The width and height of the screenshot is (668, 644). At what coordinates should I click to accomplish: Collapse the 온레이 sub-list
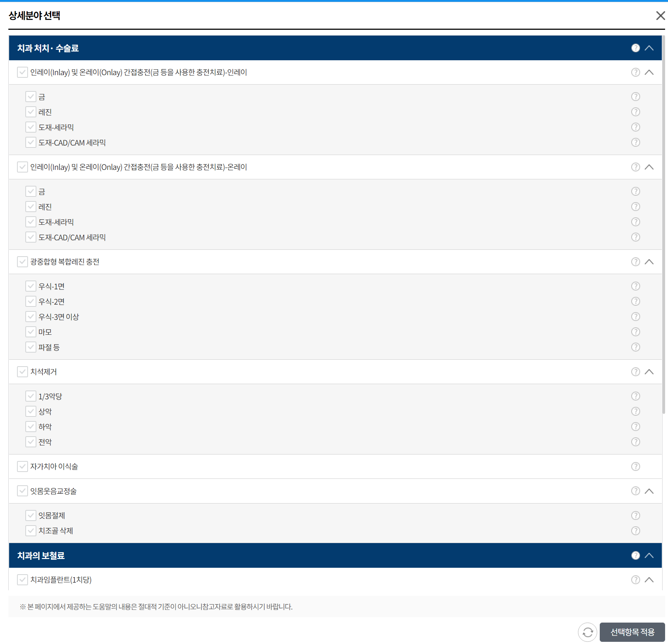(x=649, y=167)
